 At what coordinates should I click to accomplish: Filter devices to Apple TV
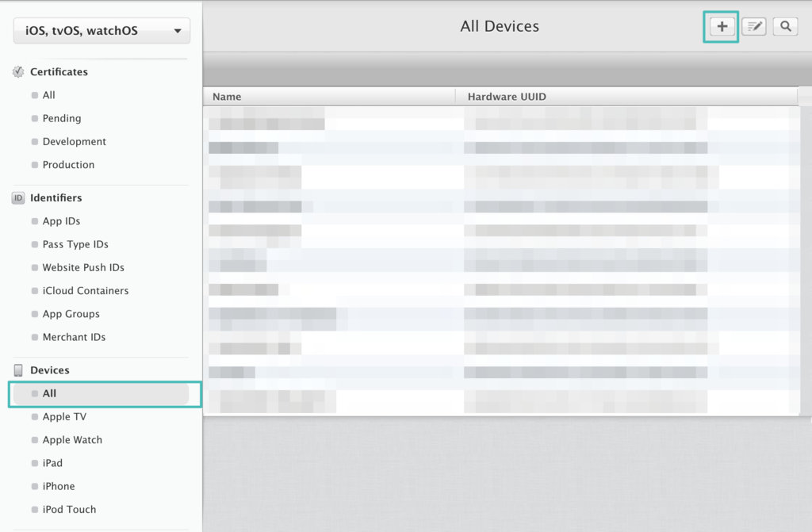pyautogui.click(x=64, y=416)
